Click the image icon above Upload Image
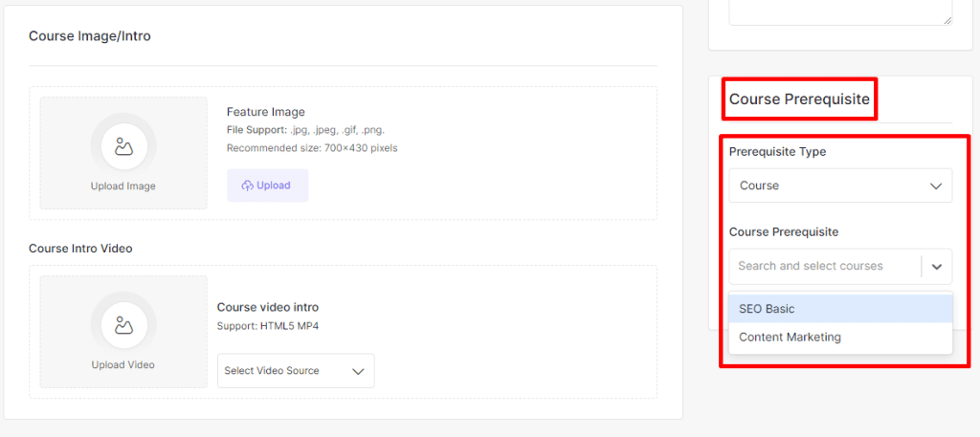Image resolution: width=980 pixels, height=437 pixels. (x=123, y=146)
